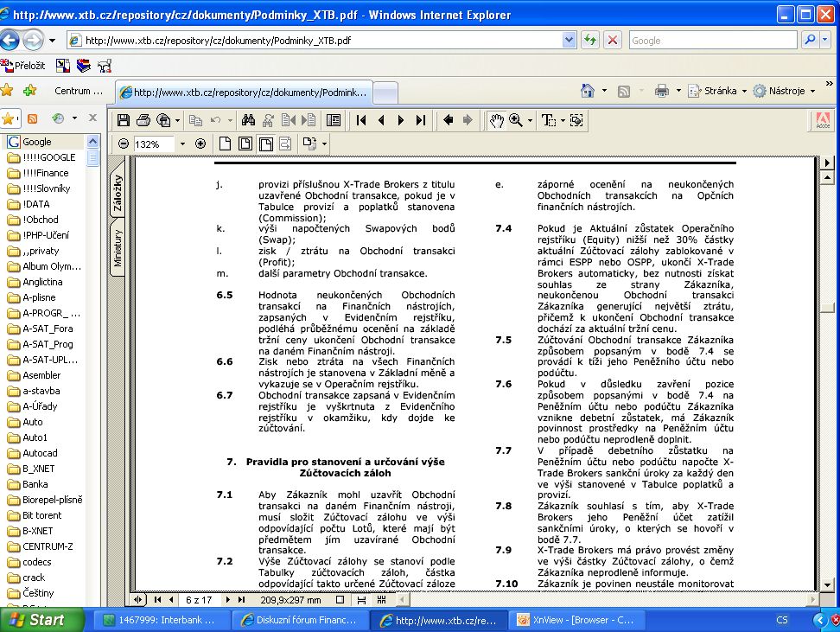Click the zoom out minus button
The height and width of the screenshot is (632, 840).
(x=124, y=144)
